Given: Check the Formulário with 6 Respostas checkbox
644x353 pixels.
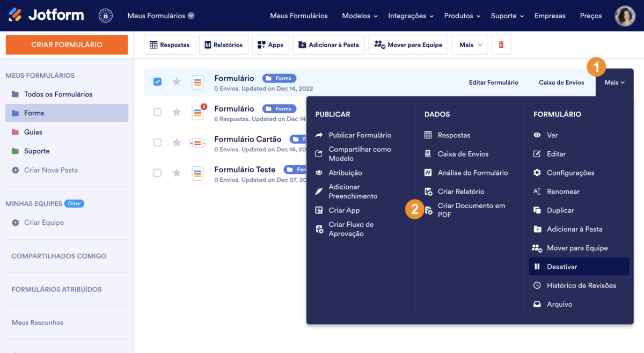Looking at the screenshot, I should (x=157, y=112).
